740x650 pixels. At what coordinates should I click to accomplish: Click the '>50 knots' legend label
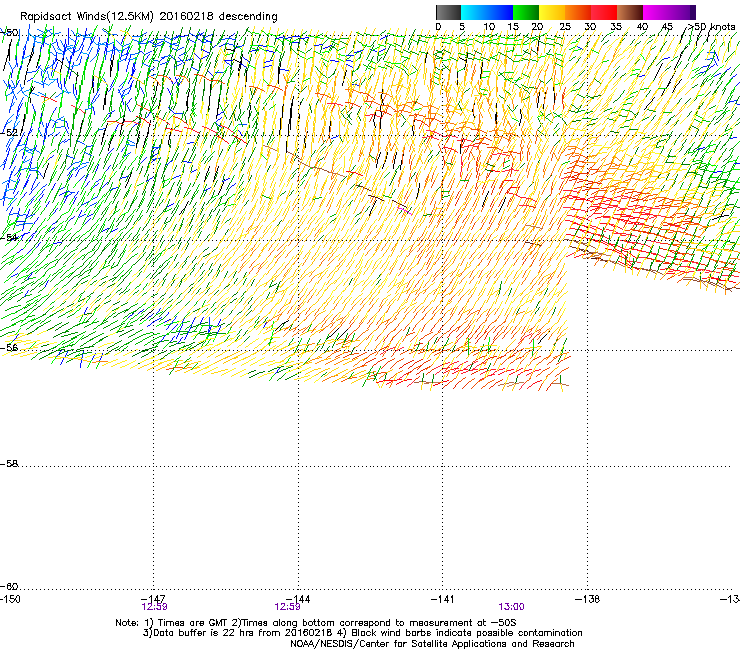pyautogui.click(x=711, y=27)
